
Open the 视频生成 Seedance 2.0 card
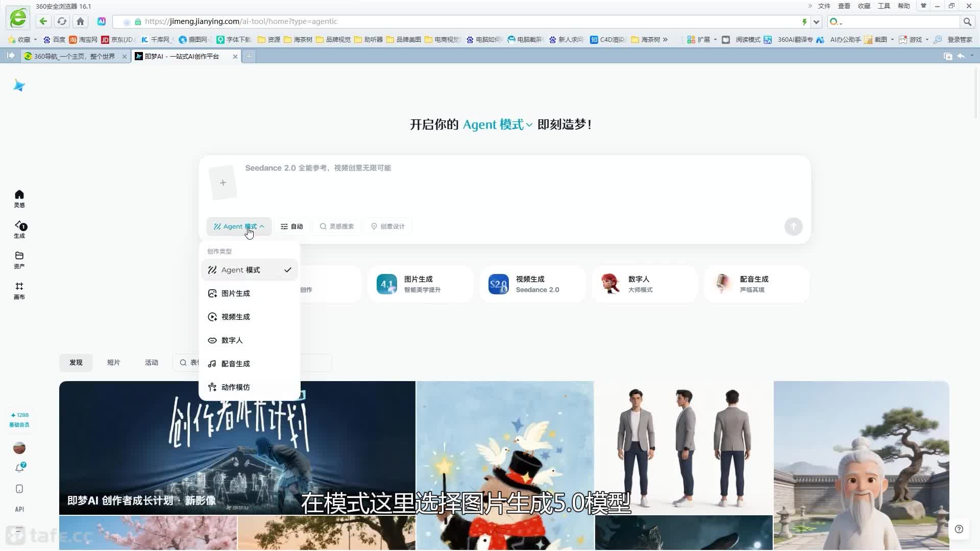click(532, 284)
